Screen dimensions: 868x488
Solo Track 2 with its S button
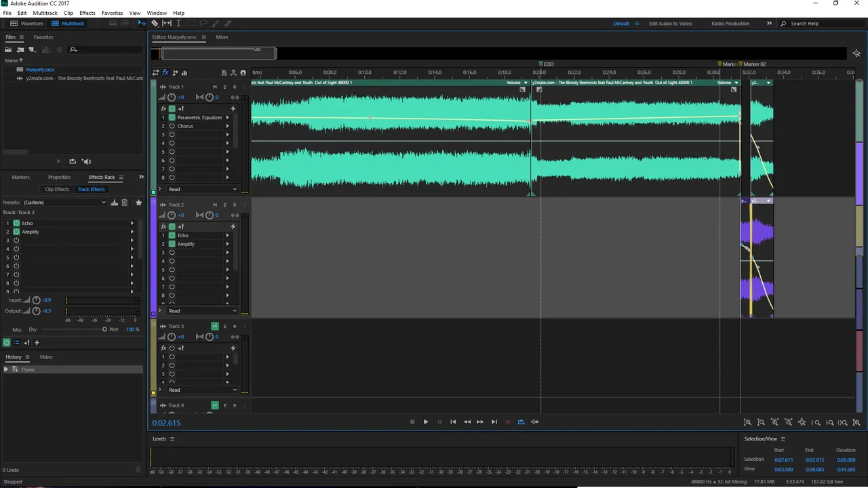[224, 205]
